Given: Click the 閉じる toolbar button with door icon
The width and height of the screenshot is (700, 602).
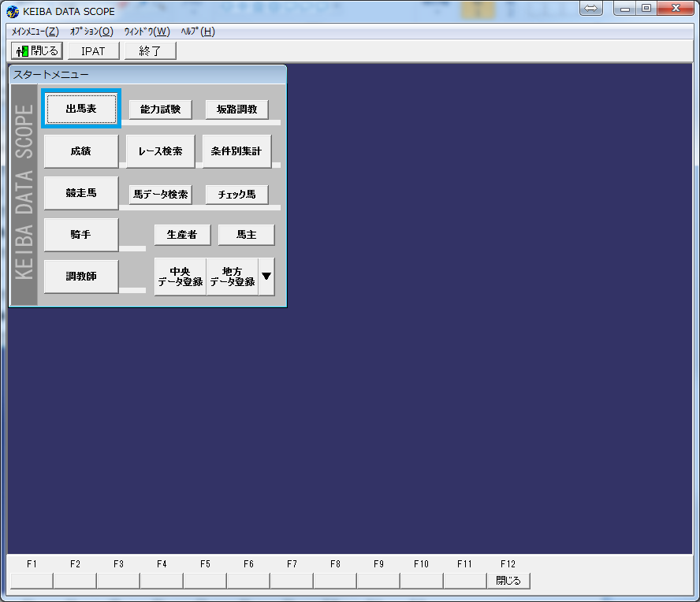Looking at the screenshot, I should click(x=37, y=51).
